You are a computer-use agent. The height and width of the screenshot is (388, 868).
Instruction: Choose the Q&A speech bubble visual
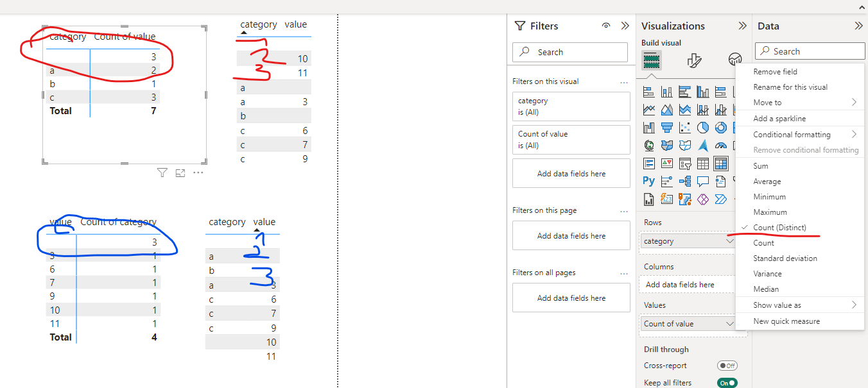click(x=702, y=181)
